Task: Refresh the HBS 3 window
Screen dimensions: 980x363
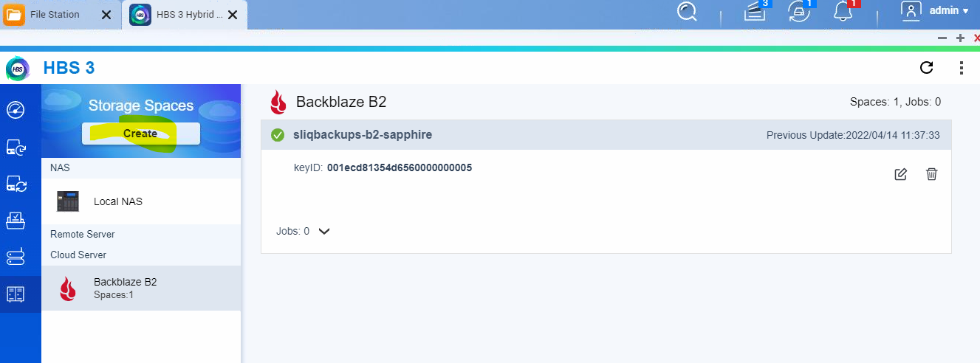Action: pyautogui.click(x=926, y=68)
